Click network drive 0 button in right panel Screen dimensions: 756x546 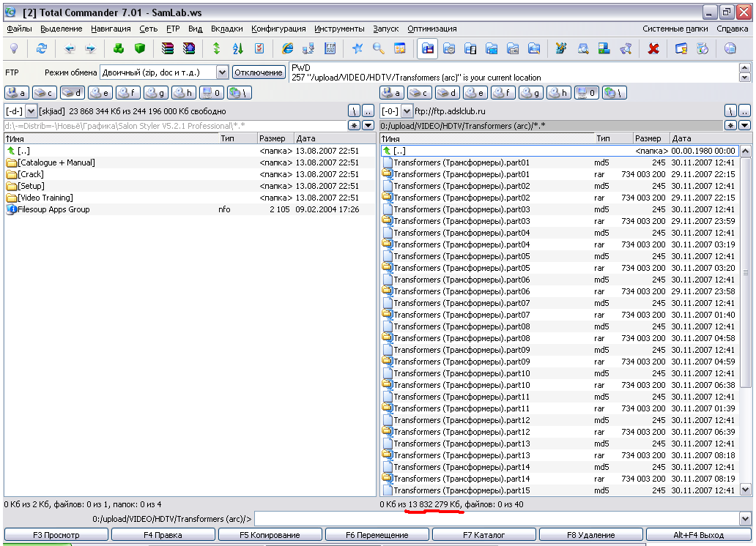[x=587, y=92]
